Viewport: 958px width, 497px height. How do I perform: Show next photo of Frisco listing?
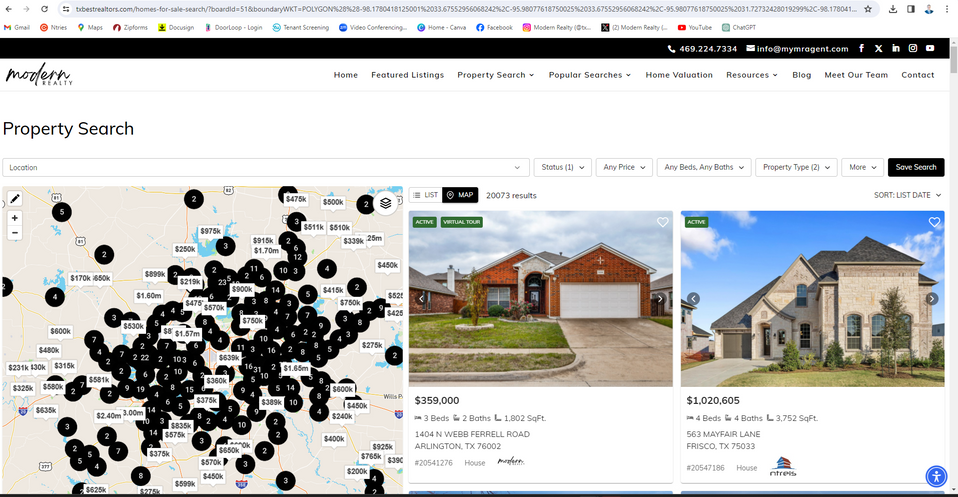click(x=932, y=299)
